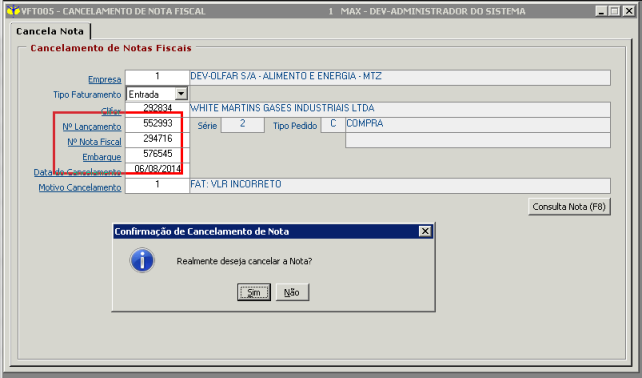Click the Motivo Cancelamento code field

click(x=157, y=186)
